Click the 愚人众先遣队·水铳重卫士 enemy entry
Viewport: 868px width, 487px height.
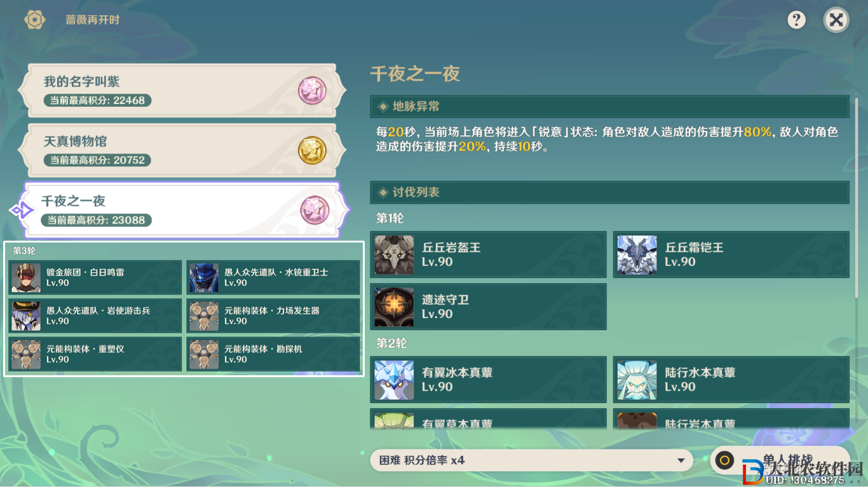tap(273, 277)
